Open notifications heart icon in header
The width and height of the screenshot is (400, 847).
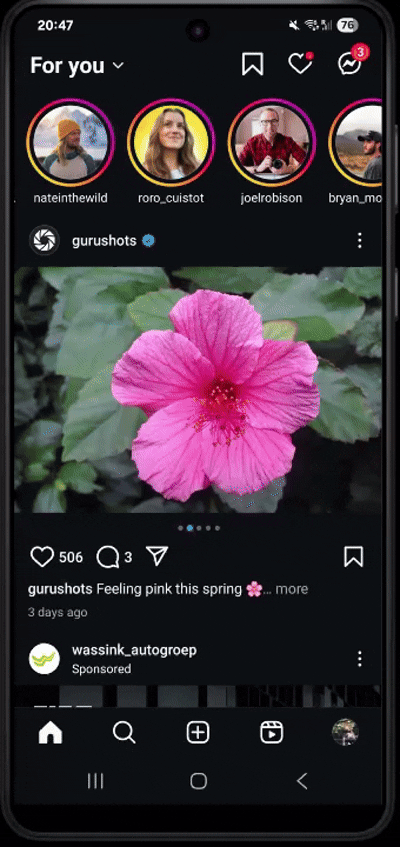(300, 64)
